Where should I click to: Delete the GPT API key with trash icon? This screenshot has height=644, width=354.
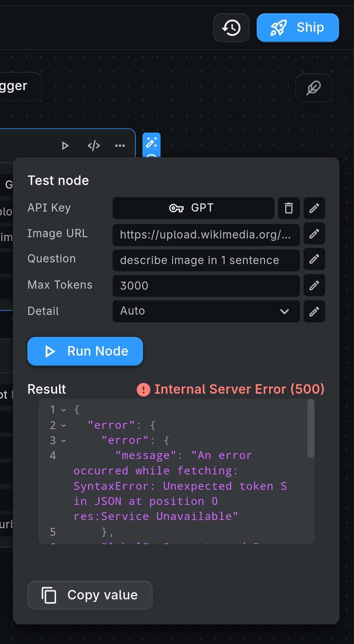[288, 208]
